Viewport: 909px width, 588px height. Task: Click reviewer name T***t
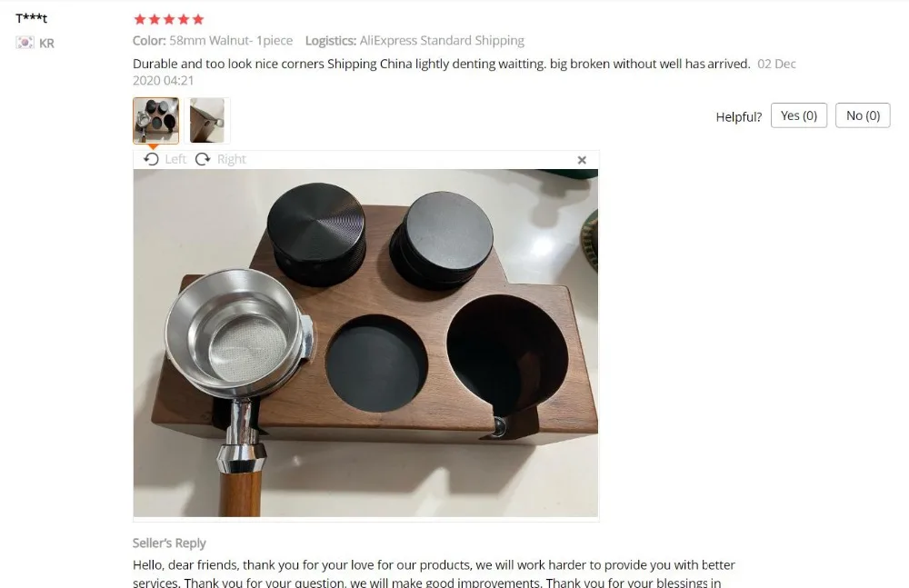point(31,18)
